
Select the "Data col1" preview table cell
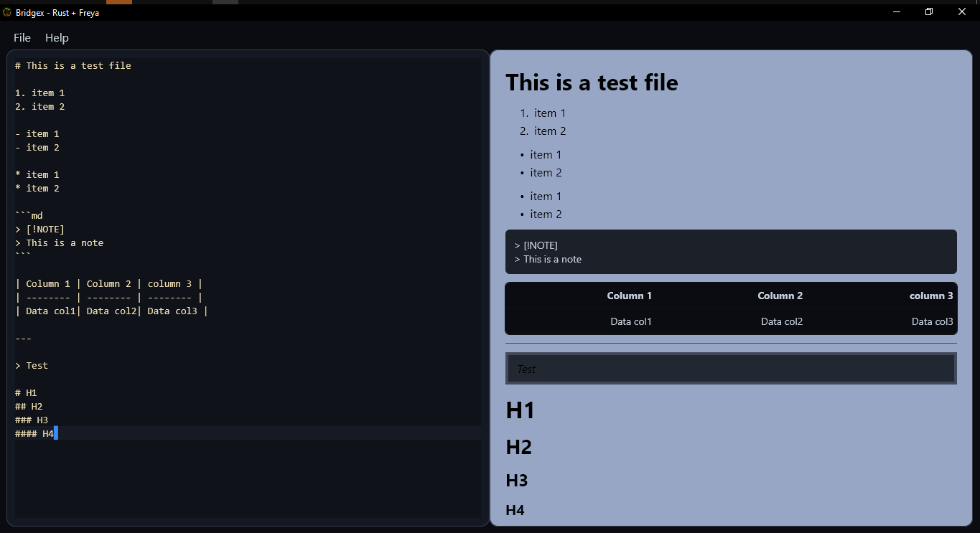point(631,321)
